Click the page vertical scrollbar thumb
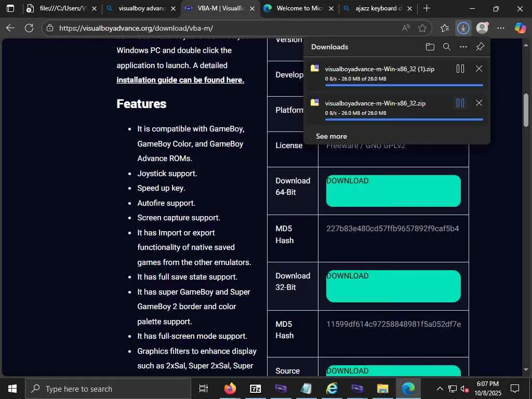Screen dimensions: 532x399 tap(526, 110)
